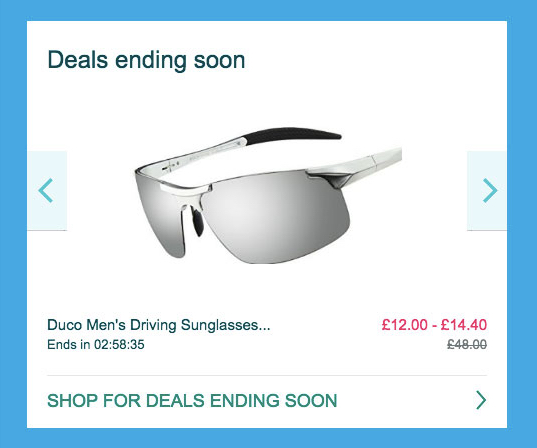Click the word Sunglasses in product title
Screen dimensions: 537x448
coord(226,325)
